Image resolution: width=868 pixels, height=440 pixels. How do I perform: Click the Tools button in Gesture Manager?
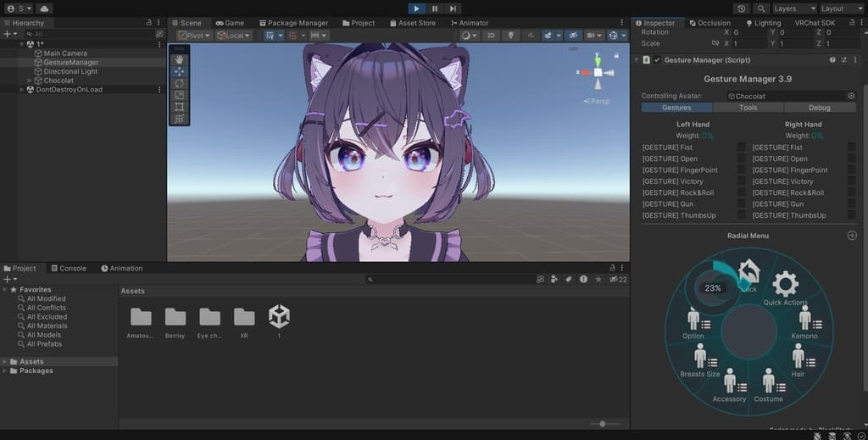coord(748,108)
